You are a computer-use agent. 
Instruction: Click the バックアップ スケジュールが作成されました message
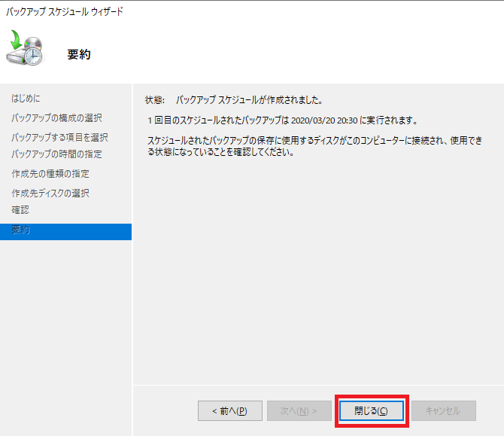249,99
